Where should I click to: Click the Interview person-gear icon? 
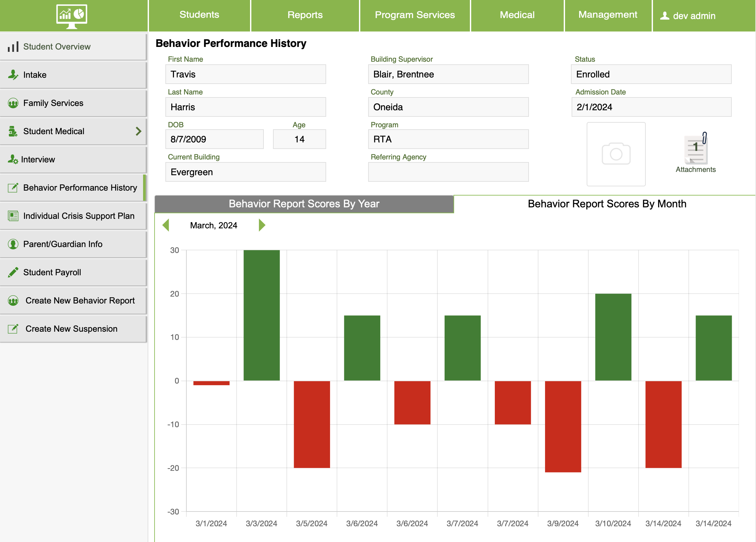[13, 159]
